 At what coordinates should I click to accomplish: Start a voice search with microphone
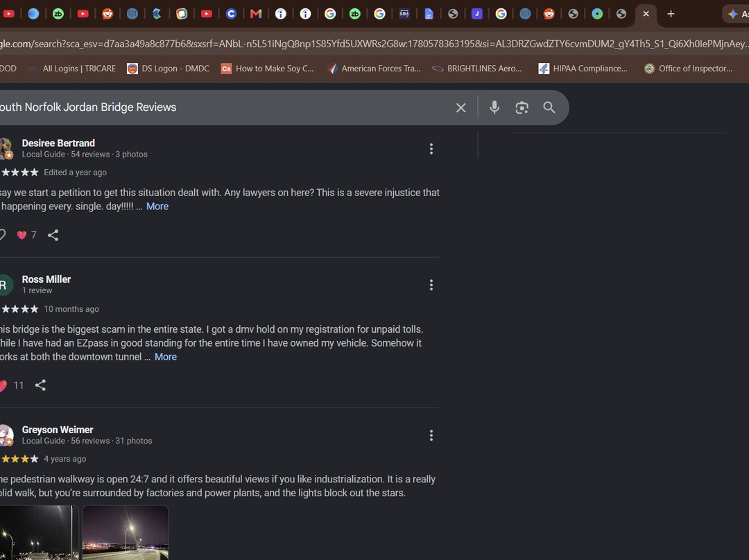494,107
